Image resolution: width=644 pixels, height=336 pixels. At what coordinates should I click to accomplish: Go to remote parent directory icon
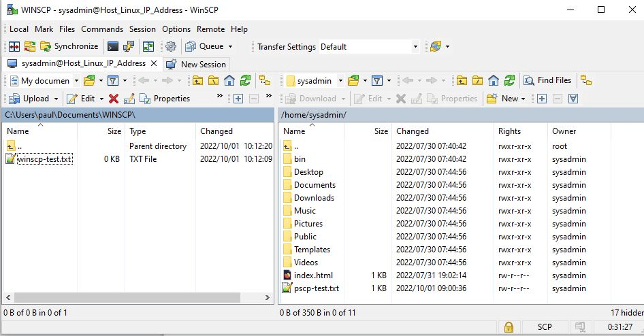(462, 81)
